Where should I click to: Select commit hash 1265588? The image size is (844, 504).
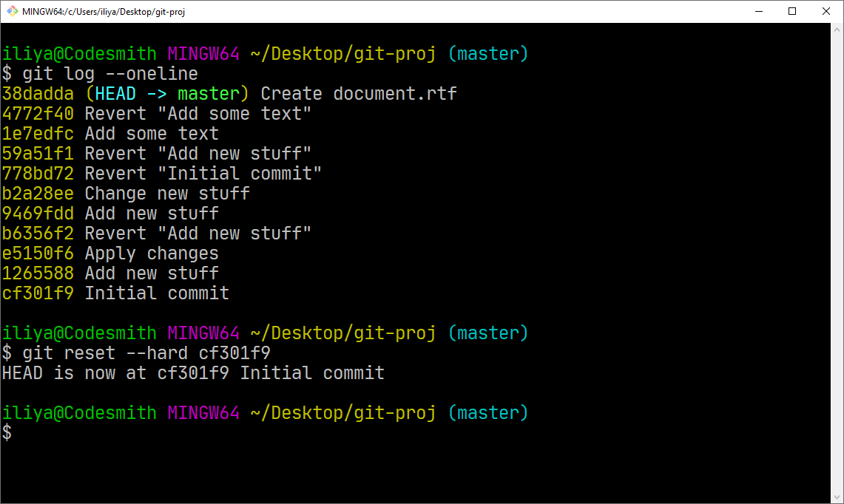pos(38,273)
